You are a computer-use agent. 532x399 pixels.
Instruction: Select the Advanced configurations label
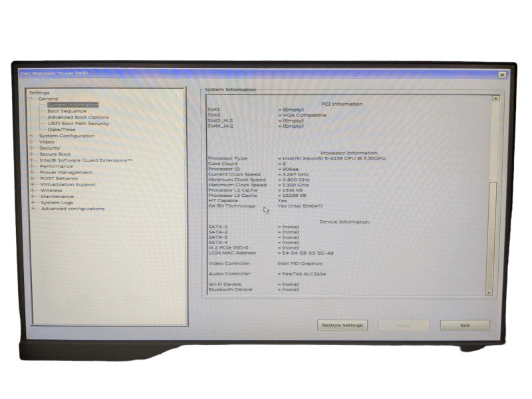tap(72, 209)
